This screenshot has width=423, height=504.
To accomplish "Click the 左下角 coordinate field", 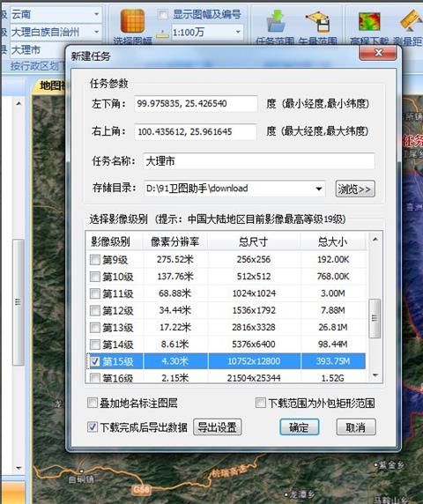I will point(196,104).
